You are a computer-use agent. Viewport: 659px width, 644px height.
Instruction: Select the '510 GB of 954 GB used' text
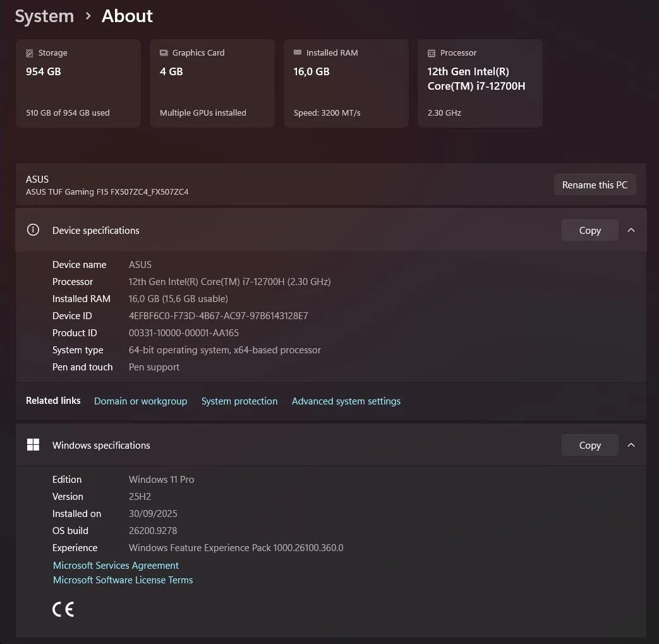click(x=68, y=112)
